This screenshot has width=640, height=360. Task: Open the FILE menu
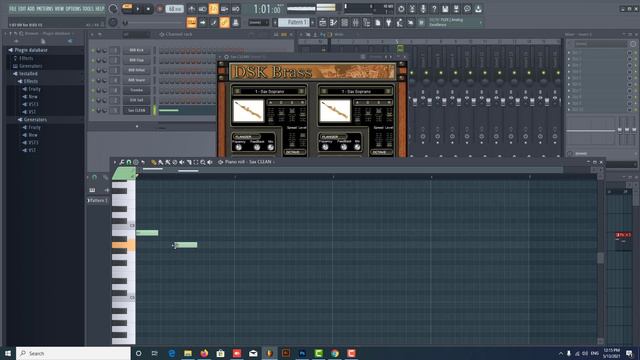pyautogui.click(x=13, y=9)
